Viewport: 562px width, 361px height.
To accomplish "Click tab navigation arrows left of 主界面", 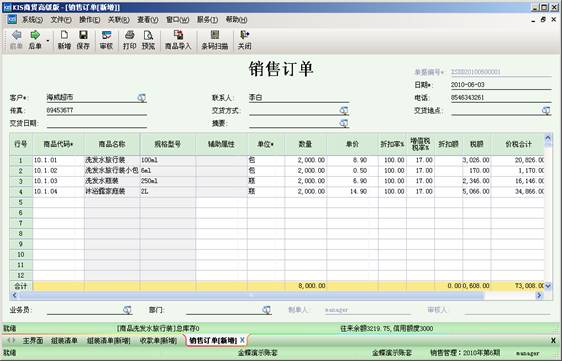I will tap(11, 340).
